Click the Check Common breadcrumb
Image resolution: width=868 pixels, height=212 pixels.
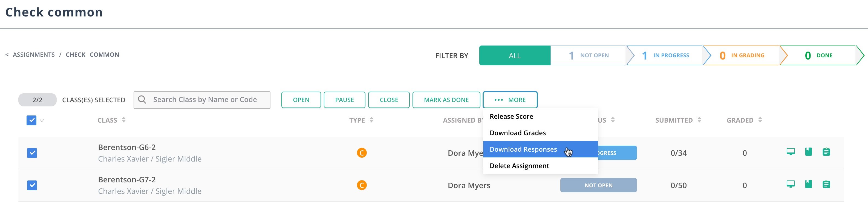tap(92, 55)
